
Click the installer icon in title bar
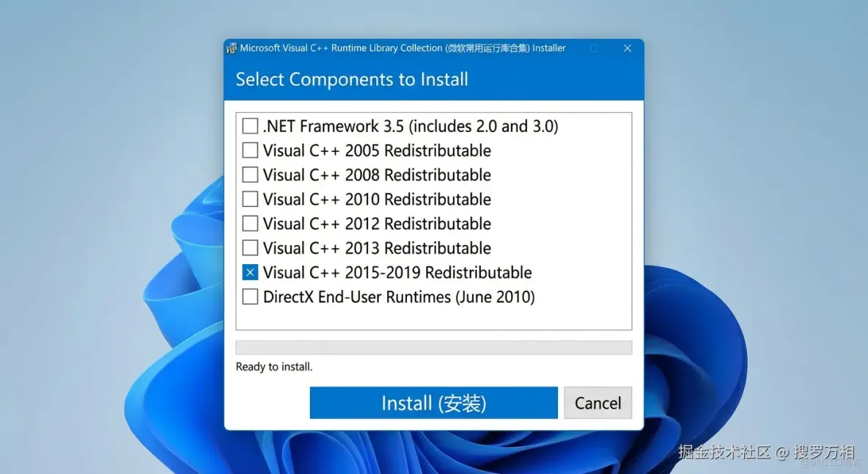(x=231, y=47)
